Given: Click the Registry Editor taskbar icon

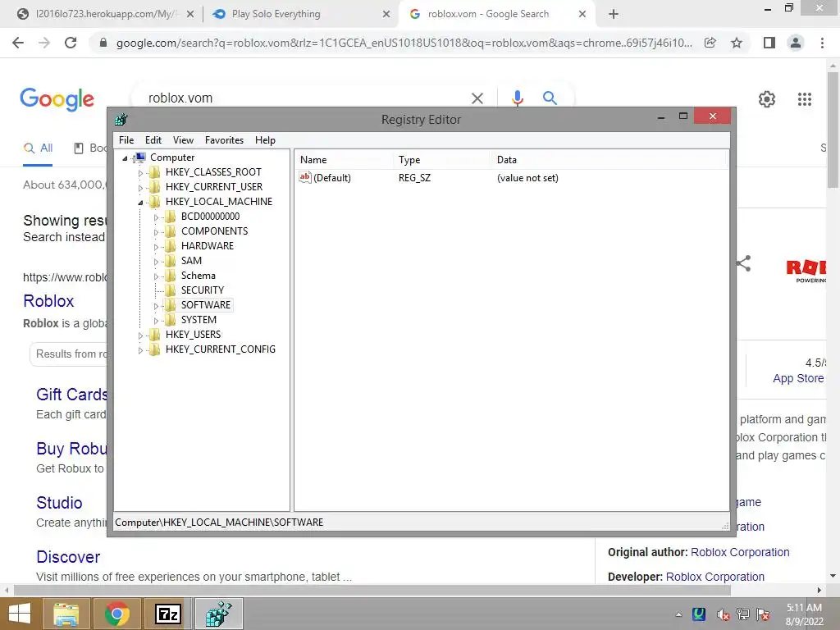Looking at the screenshot, I should click(218, 614).
